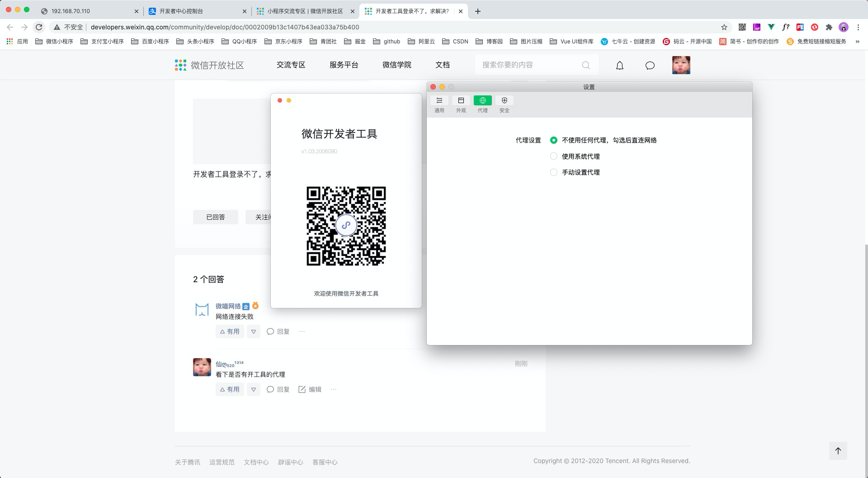Screen dimensions: 868x478
Task: Select the 代理 (Proxy) settings tab
Action: (x=482, y=104)
